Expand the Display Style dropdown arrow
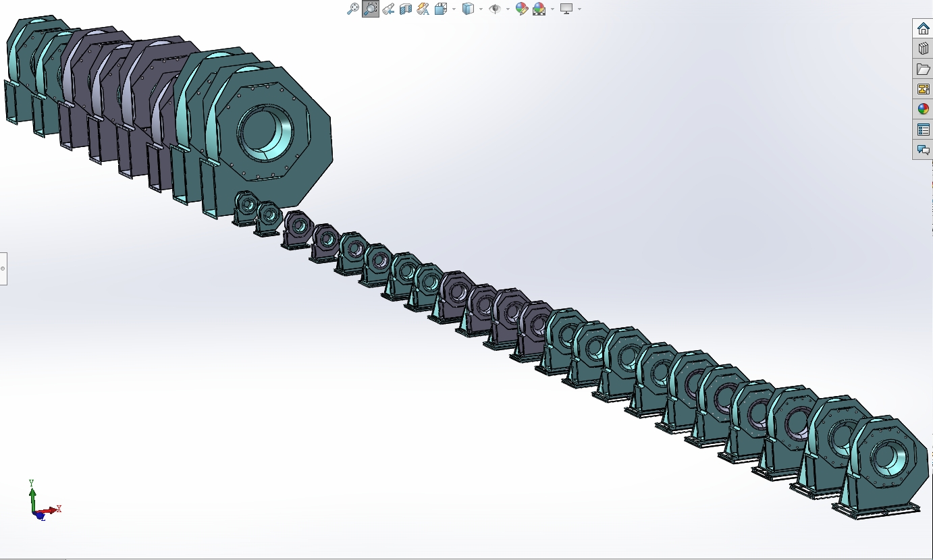 tap(481, 9)
